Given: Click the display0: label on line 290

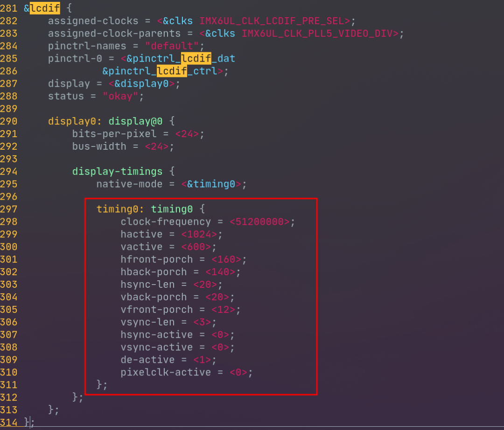Looking at the screenshot, I should [x=75, y=121].
